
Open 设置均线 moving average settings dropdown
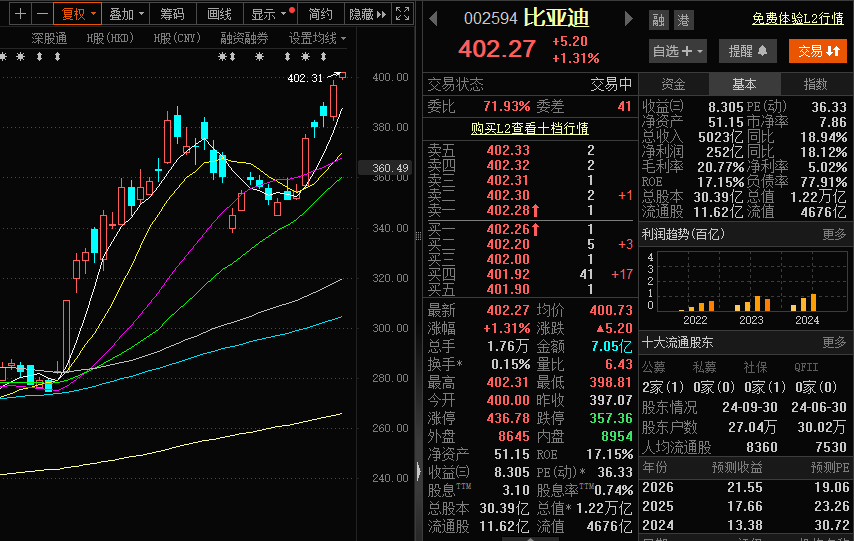pyautogui.click(x=317, y=38)
